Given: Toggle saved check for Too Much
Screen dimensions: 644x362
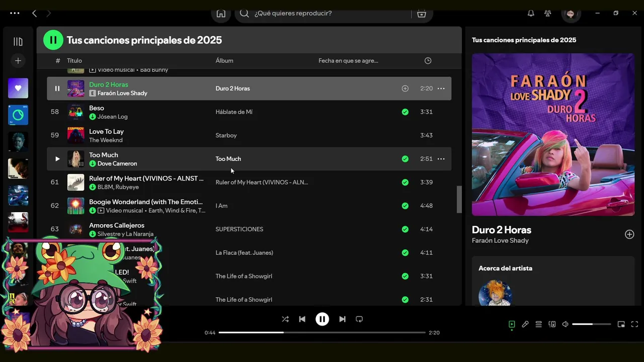Looking at the screenshot, I should pyautogui.click(x=405, y=159).
